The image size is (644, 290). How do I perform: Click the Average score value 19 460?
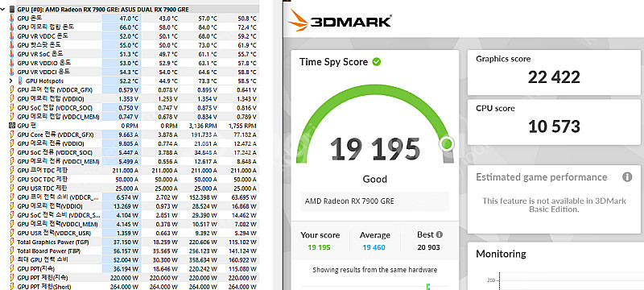[374, 247]
